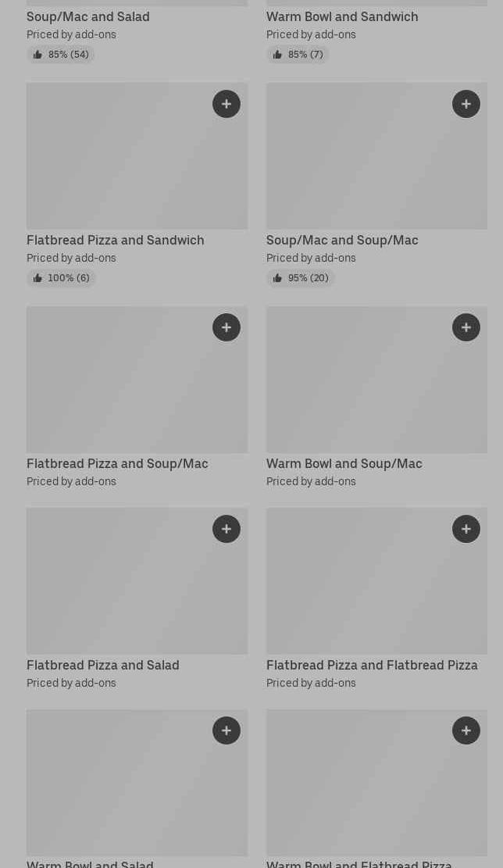Add Warm Bowl and Flatbread Pizza item
Image resolution: width=503 pixels, height=868 pixels.
click(x=466, y=730)
